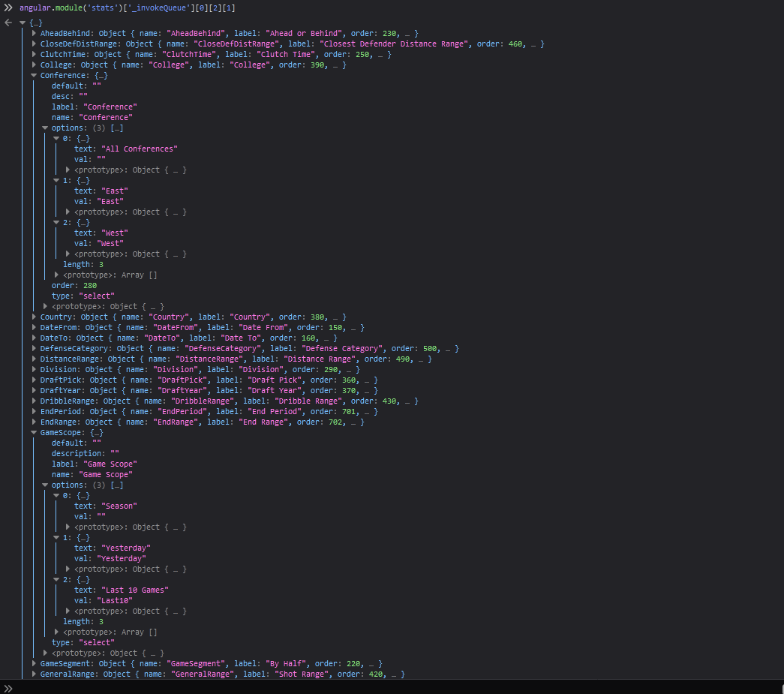
Task: Click the "Season" text value
Action: tap(119, 506)
